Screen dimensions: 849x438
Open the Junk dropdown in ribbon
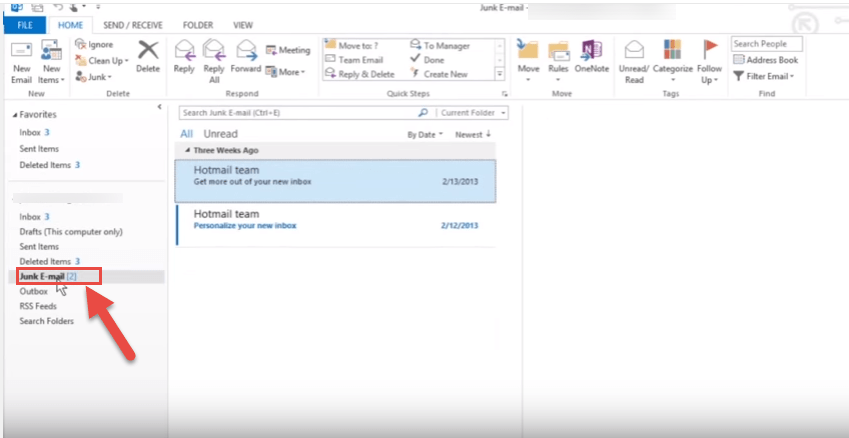[x=94, y=77]
